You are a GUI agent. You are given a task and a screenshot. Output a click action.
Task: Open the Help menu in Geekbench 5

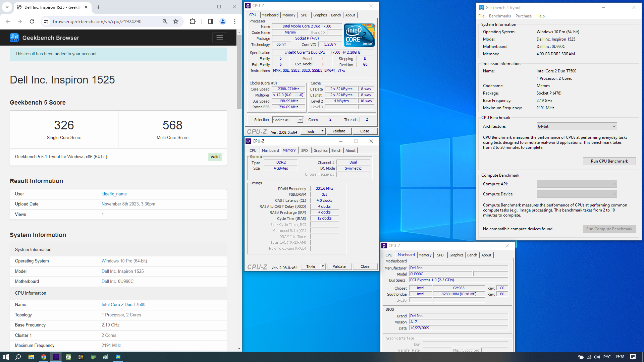[540, 16]
